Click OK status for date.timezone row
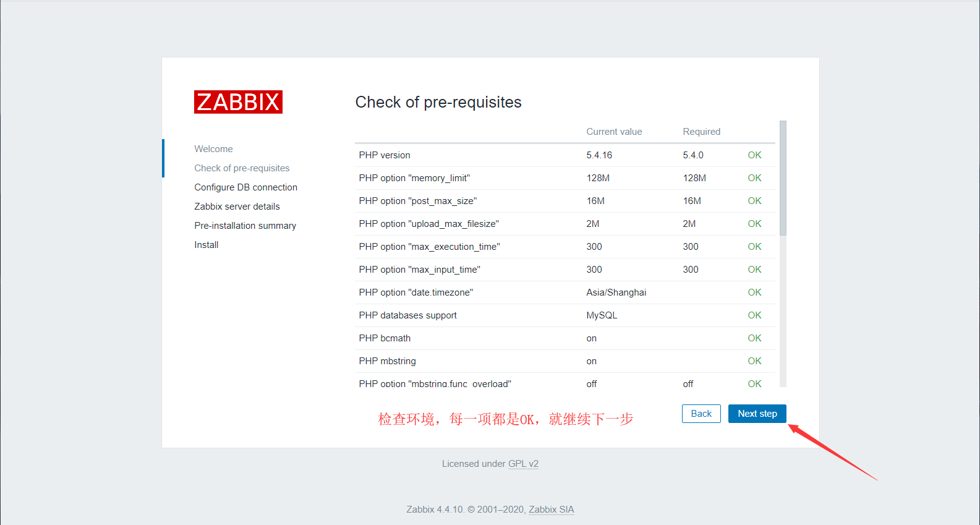This screenshot has width=980, height=525. pos(754,292)
